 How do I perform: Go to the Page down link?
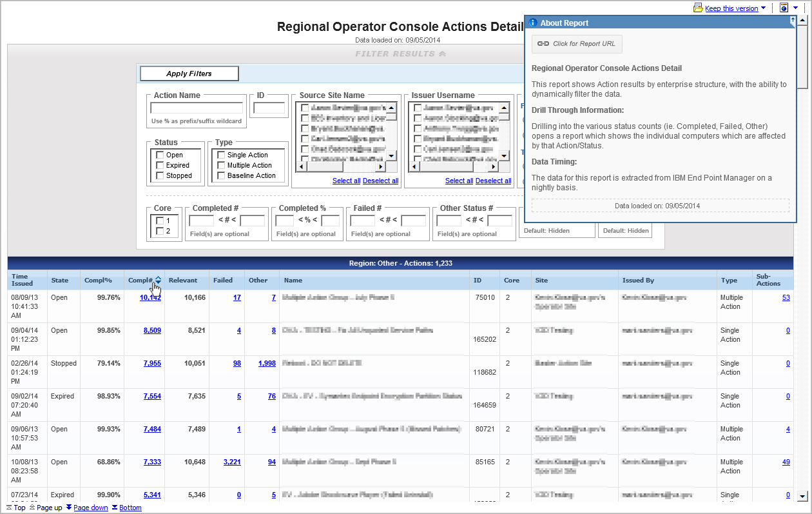(91, 508)
